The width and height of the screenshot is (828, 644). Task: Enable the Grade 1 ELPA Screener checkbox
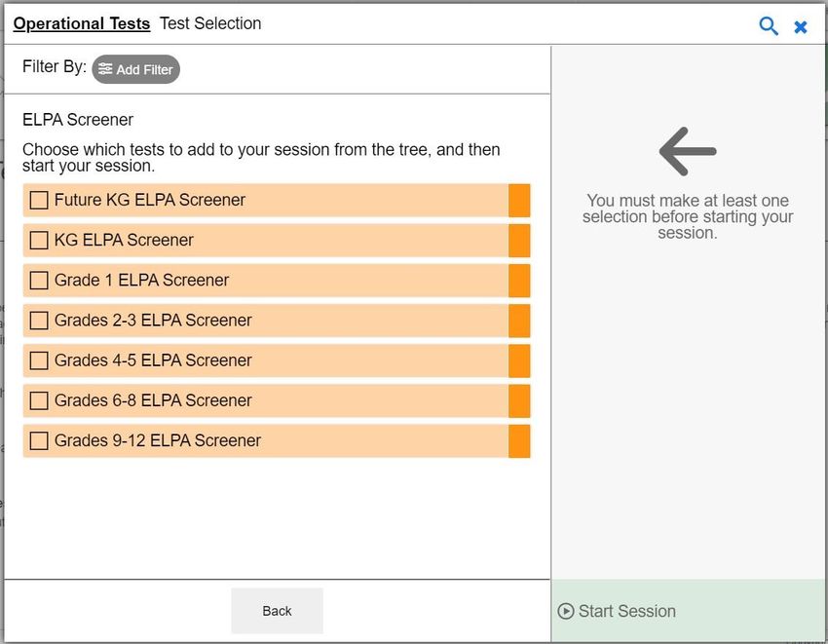(39, 281)
